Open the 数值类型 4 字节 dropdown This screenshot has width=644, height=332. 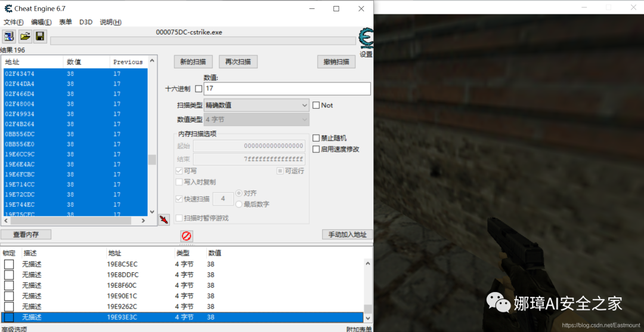256,119
